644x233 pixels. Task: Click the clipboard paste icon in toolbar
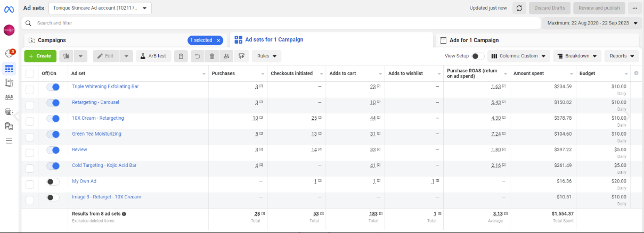pyautogui.click(x=181, y=56)
